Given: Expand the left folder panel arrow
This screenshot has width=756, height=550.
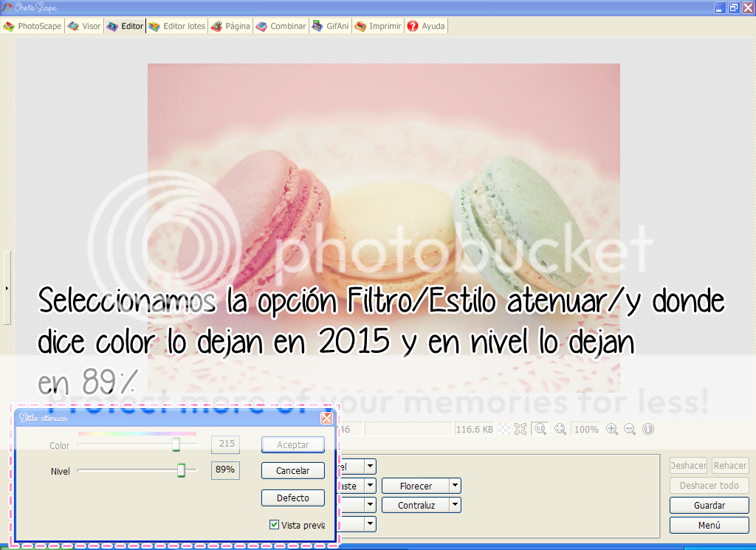Looking at the screenshot, I should click(x=7, y=288).
